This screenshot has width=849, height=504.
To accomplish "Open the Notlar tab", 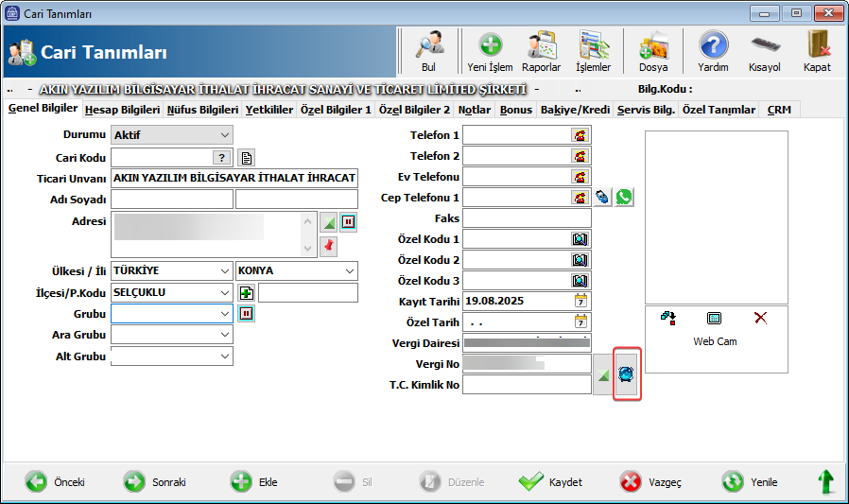I will click(475, 110).
